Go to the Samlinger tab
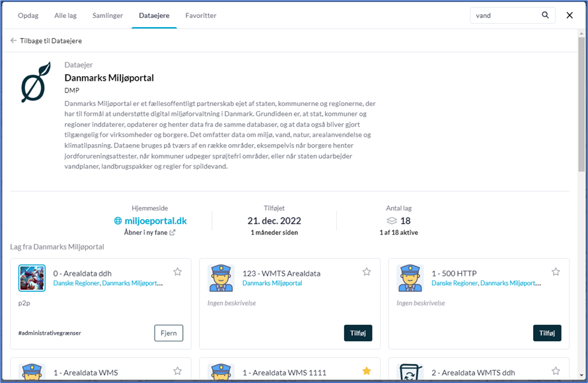Screen dimensions: 588x383 tap(108, 15)
